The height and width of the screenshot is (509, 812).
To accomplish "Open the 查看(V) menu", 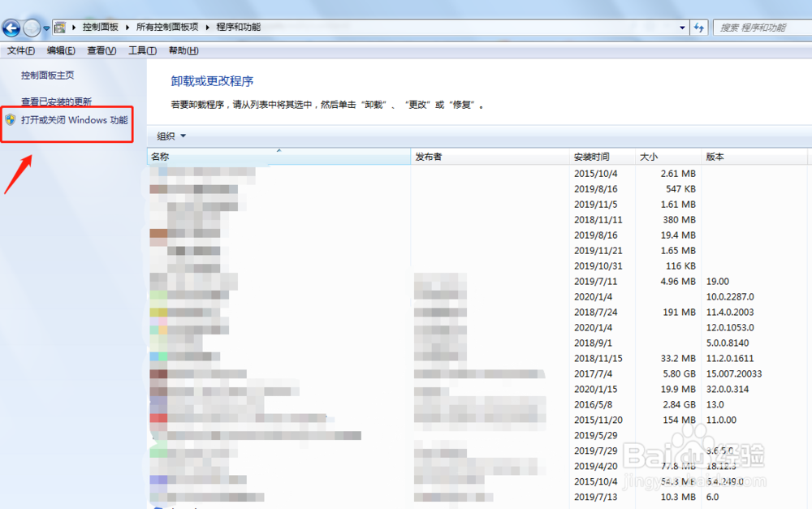I will tap(101, 50).
